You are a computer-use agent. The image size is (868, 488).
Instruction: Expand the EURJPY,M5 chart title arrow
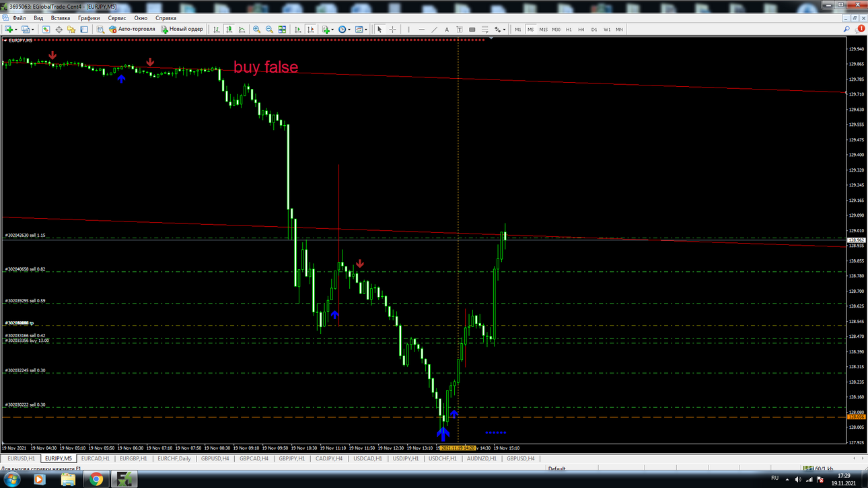point(5,40)
